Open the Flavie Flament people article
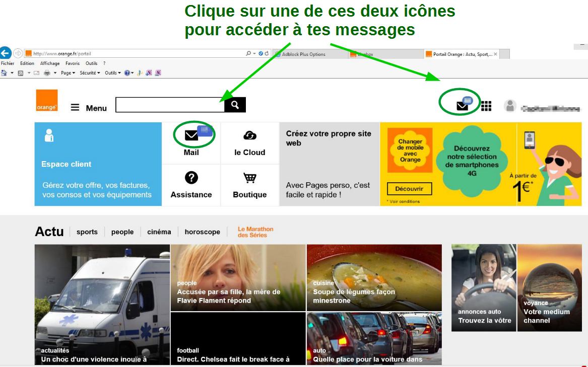Viewport: 588px width, 367px height. coord(238,278)
